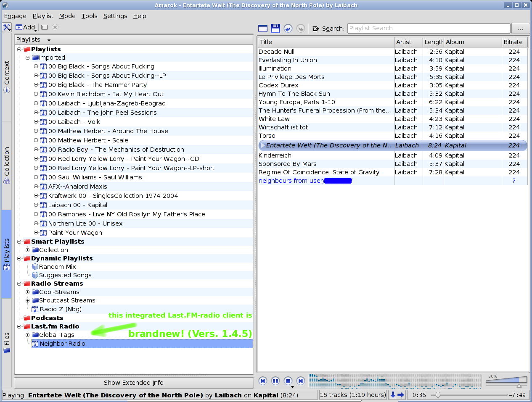Image resolution: width=532 pixels, height=402 pixels.
Task: Click the spectrum analyzer visualization
Action: [395, 381]
